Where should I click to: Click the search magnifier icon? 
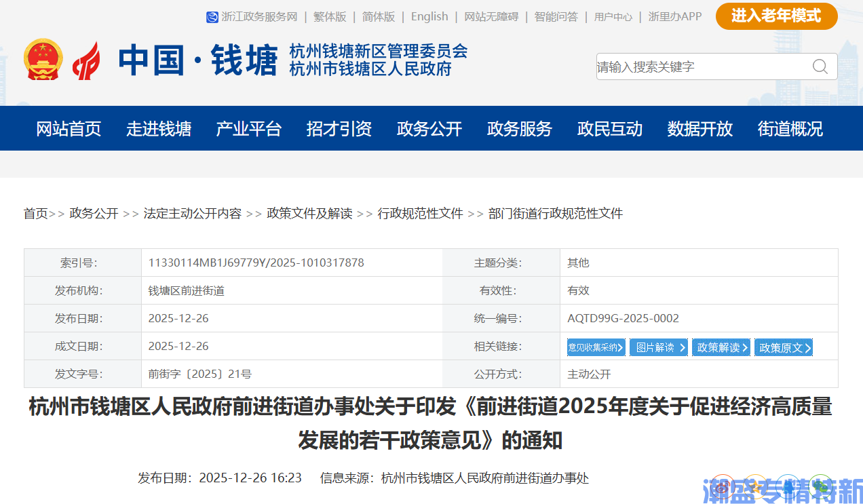tap(820, 66)
